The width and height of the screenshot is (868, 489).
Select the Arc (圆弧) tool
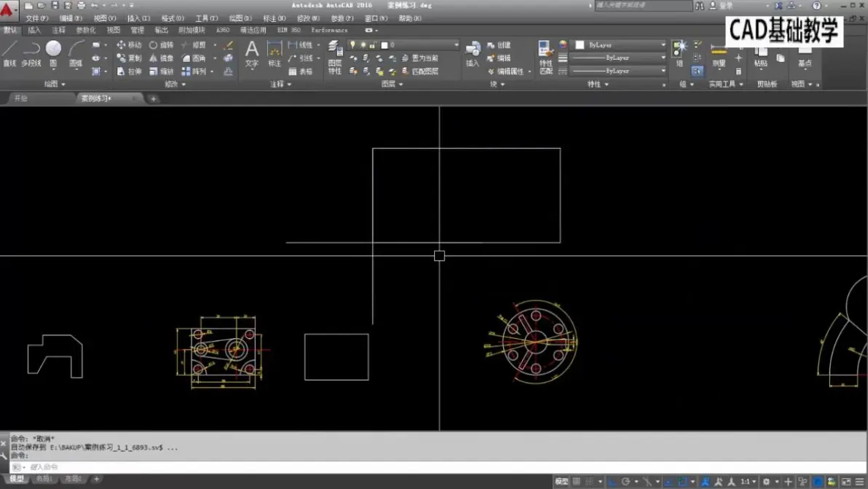pyautogui.click(x=76, y=54)
